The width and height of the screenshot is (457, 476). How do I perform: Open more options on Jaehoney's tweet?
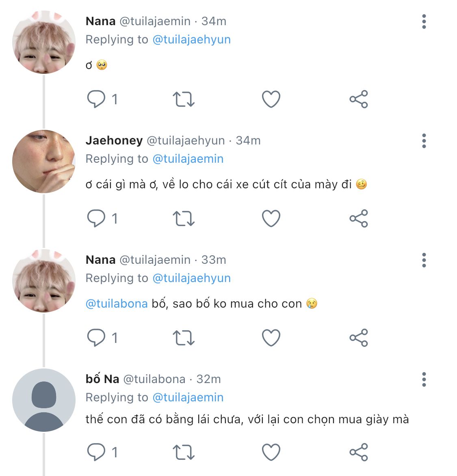click(424, 141)
